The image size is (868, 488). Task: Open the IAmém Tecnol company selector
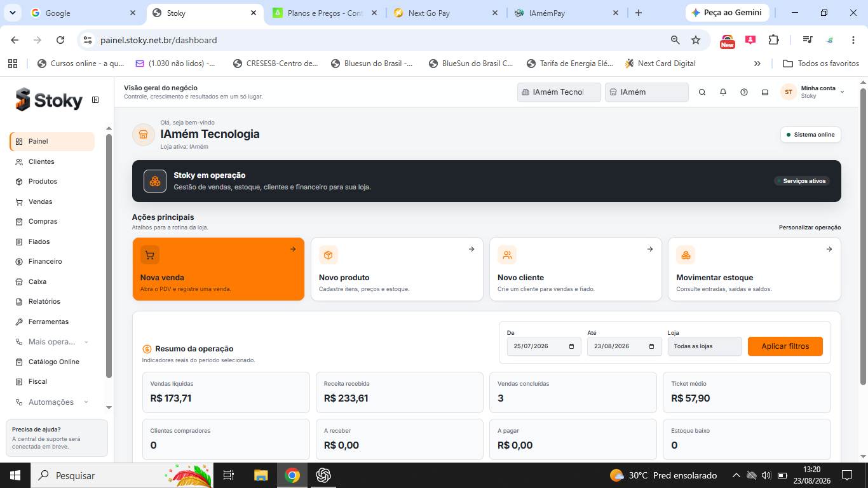coord(559,92)
